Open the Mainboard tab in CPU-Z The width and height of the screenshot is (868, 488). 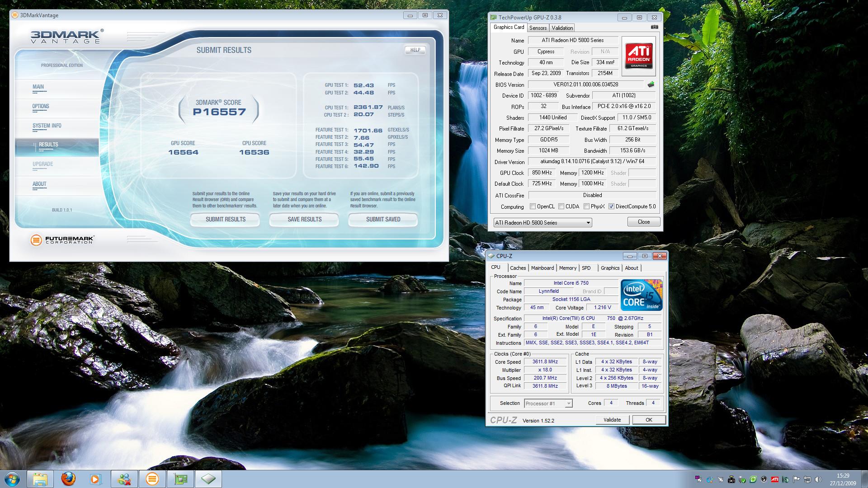coord(542,268)
